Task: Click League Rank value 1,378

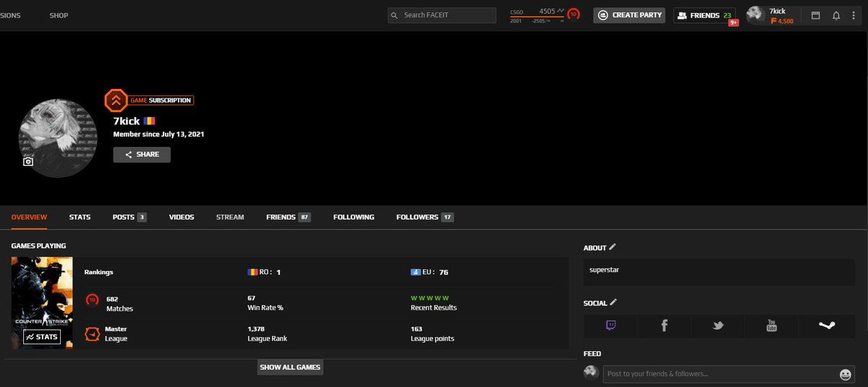Action: pos(256,329)
